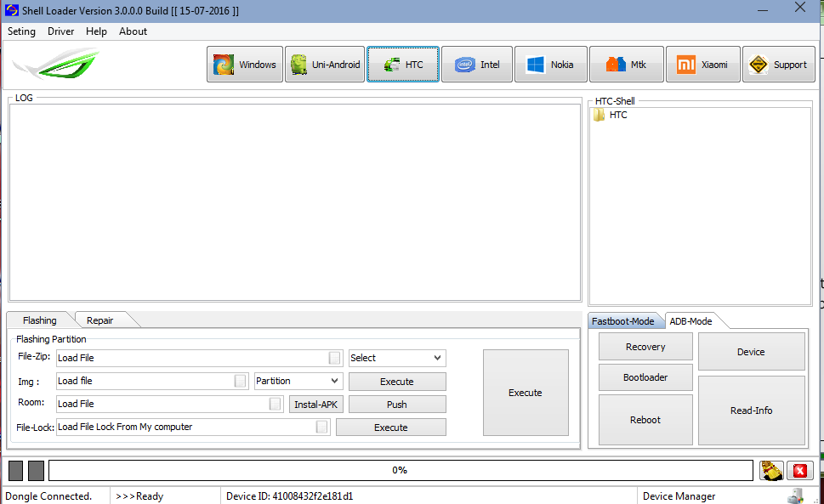Click the Dongle Connected status text

(48, 496)
